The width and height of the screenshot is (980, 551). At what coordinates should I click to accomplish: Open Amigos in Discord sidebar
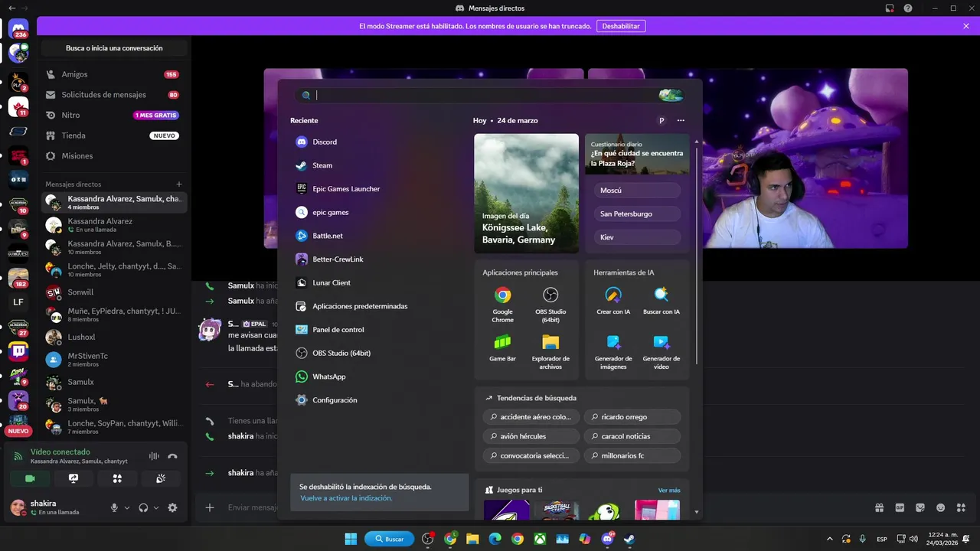click(x=113, y=74)
